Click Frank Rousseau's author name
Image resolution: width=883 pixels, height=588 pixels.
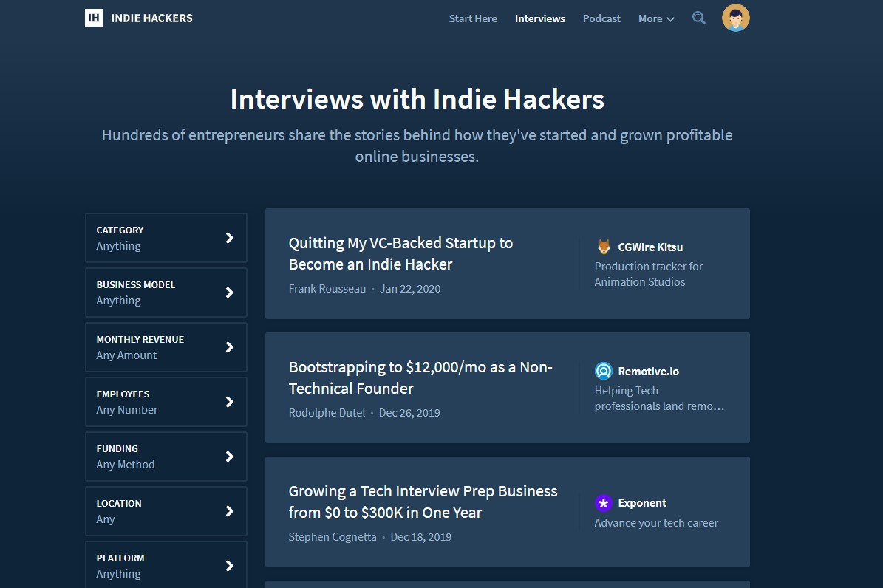pyautogui.click(x=327, y=289)
